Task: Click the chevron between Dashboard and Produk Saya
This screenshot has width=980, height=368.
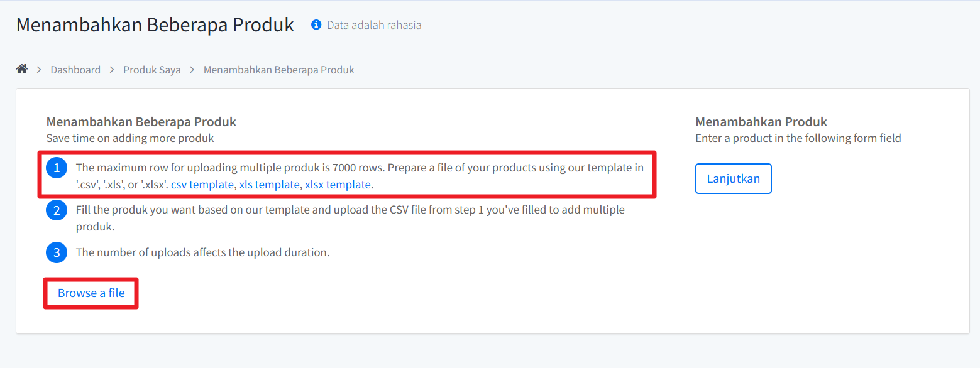Action: pos(112,70)
